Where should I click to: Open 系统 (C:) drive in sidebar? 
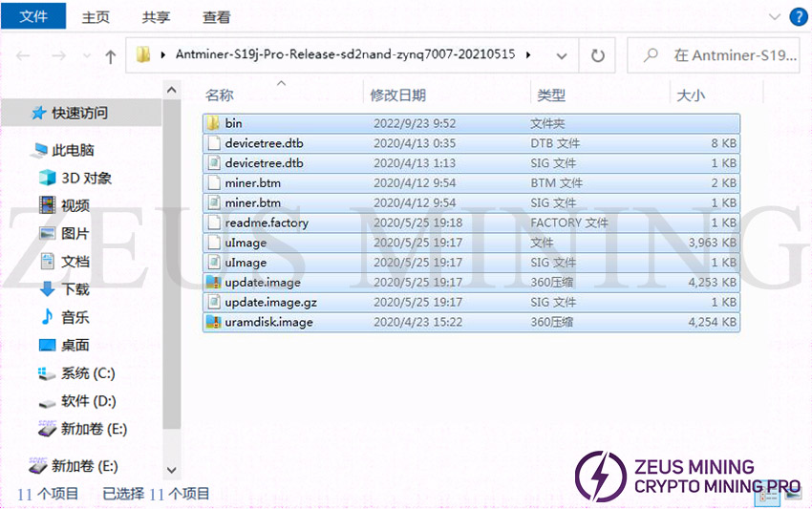pos(88,372)
